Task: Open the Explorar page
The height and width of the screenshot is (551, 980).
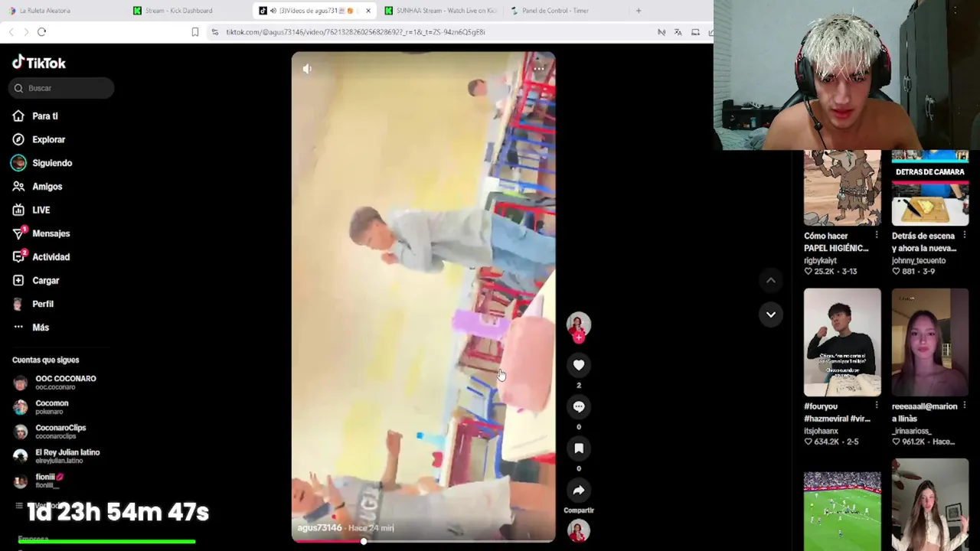Action: pyautogui.click(x=48, y=139)
